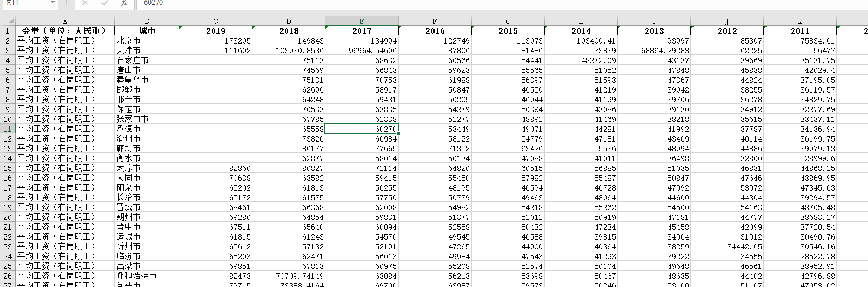Open the Name Box dropdown arrow
The height and width of the screenshot is (287, 868).
click(52, 3)
